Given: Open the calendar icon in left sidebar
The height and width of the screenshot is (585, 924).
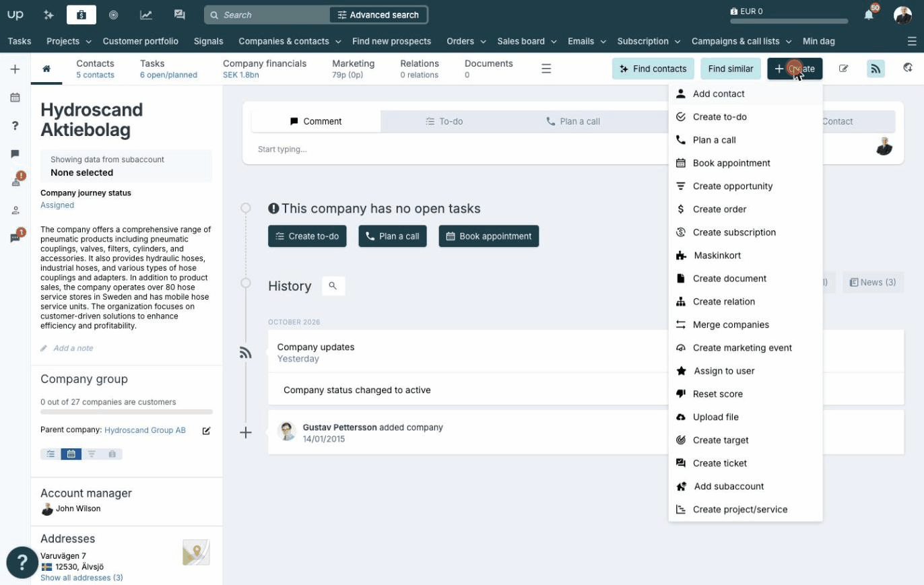Looking at the screenshot, I should 15,98.
